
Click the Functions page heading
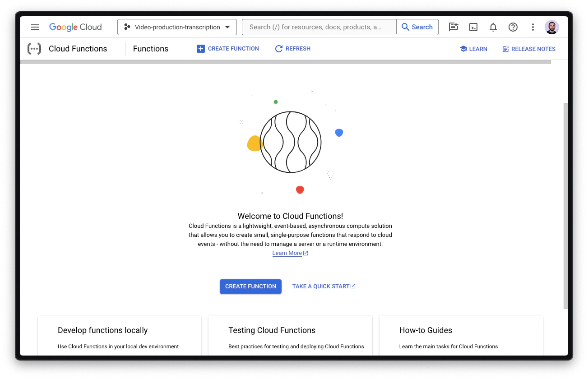click(x=151, y=49)
